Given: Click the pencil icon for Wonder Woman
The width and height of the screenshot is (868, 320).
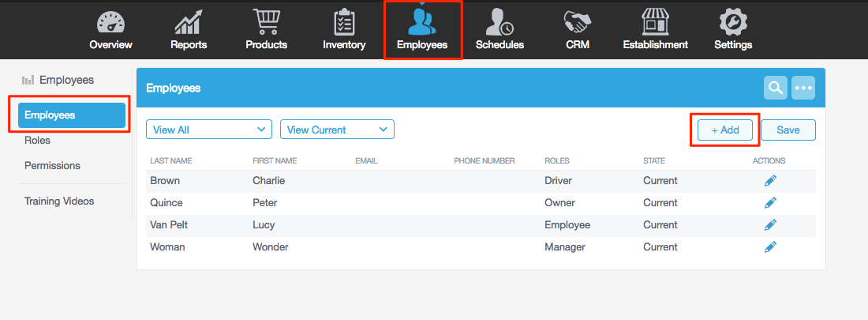Looking at the screenshot, I should [770, 247].
